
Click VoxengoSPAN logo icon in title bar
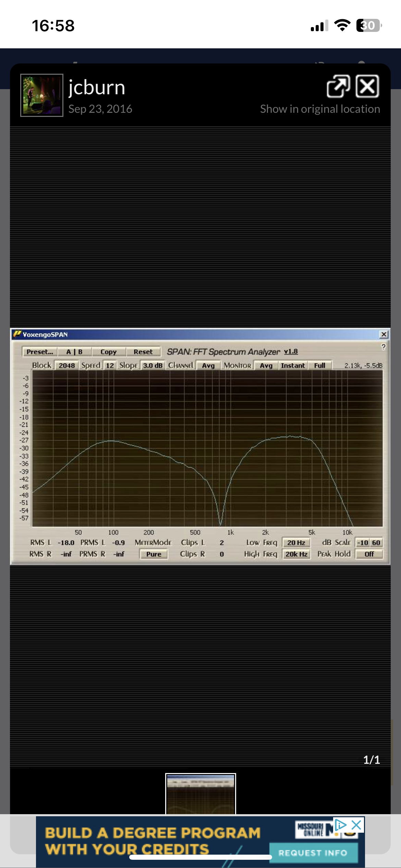click(17, 334)
